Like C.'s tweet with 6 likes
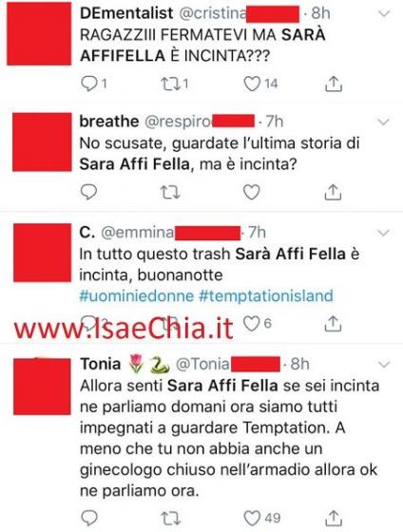 (x=252, y=323)
